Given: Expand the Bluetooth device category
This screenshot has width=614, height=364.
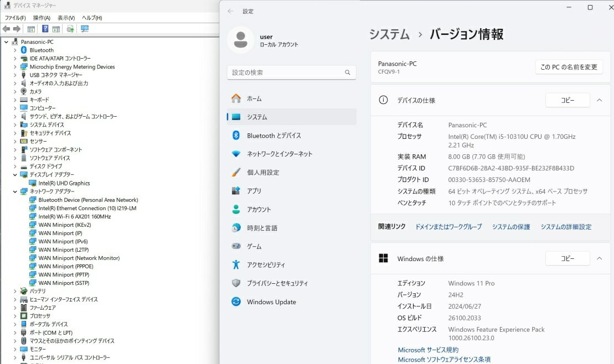Looking at the screenshot, I should pyautogui.click(x=15, y=50).
